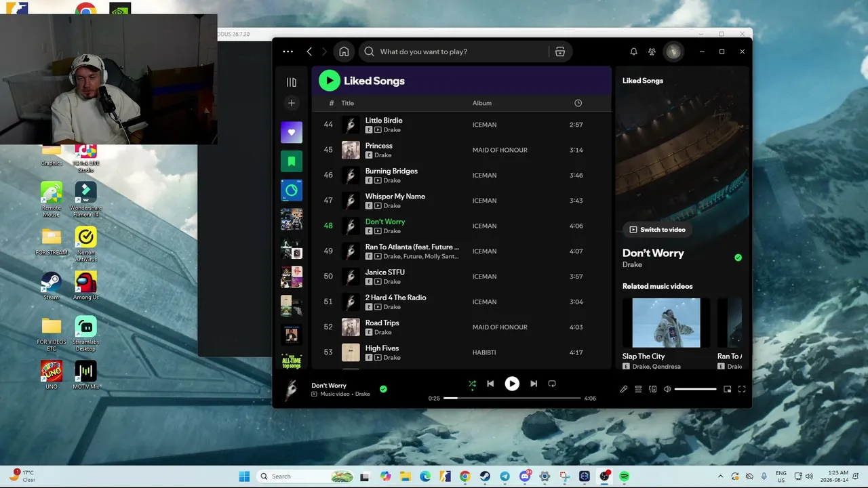The height and width of the screenshot is (488, 868).
Task: Open the miniplayer
Action: (728, 389)
